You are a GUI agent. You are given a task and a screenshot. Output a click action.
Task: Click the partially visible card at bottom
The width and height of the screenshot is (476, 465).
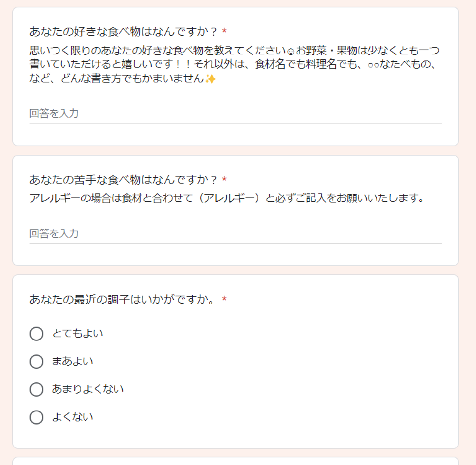235,461
